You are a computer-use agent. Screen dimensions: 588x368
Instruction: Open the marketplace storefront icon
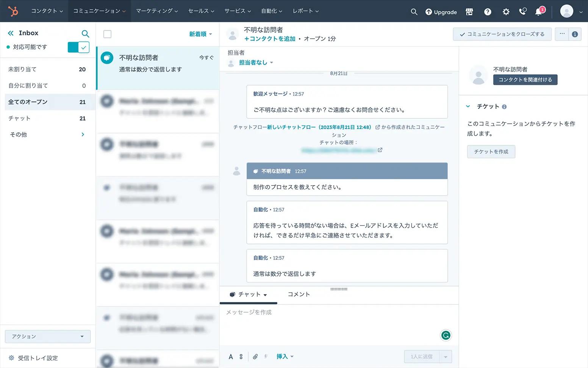click(469, 12)
